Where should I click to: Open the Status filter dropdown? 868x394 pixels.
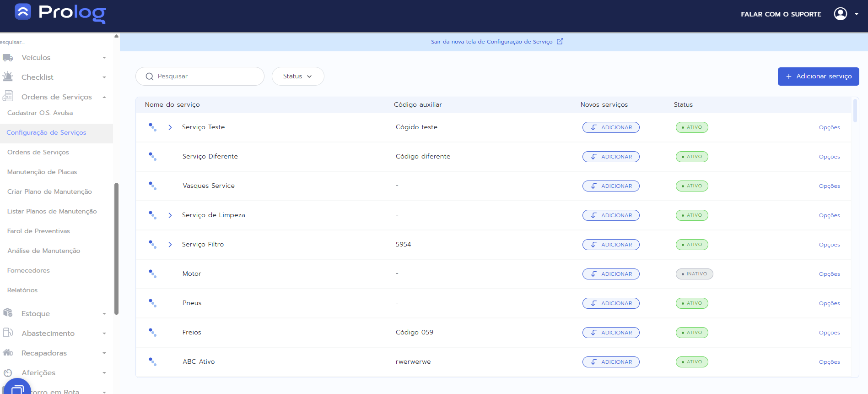(297, 77)
